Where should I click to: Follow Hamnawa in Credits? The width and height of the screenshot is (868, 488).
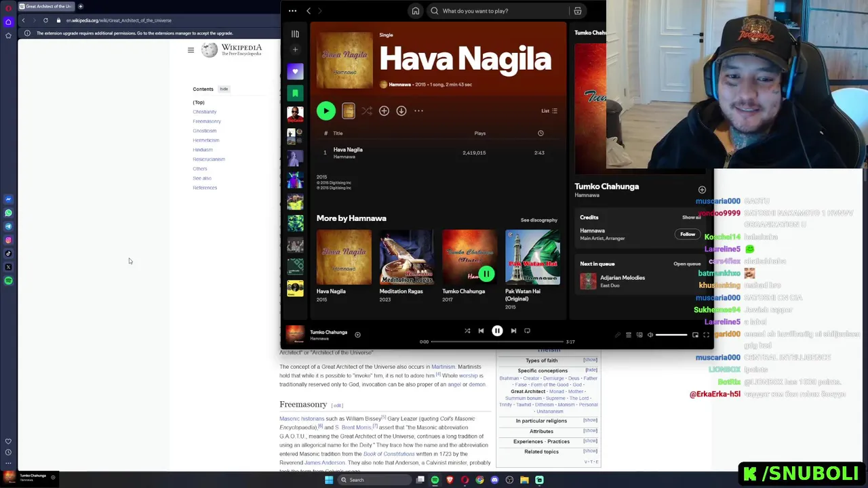[688, 234]
